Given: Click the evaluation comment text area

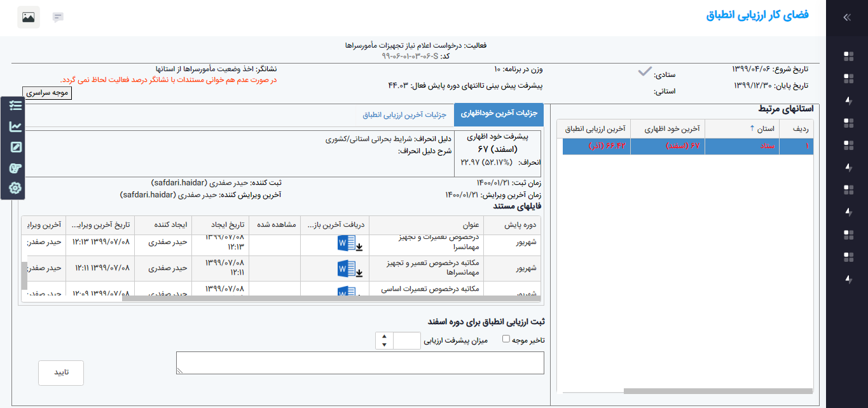Looking at the screenshot, I should 360,363.
